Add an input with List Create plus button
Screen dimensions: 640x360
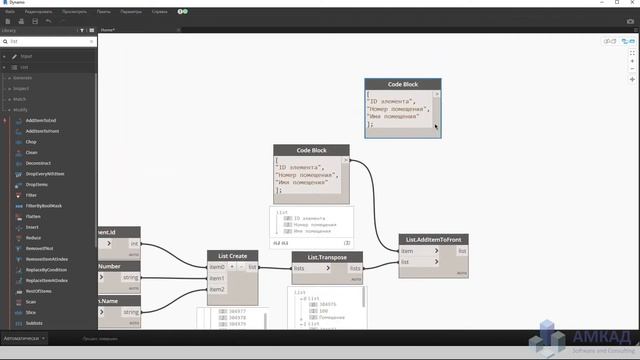[232, 267]
